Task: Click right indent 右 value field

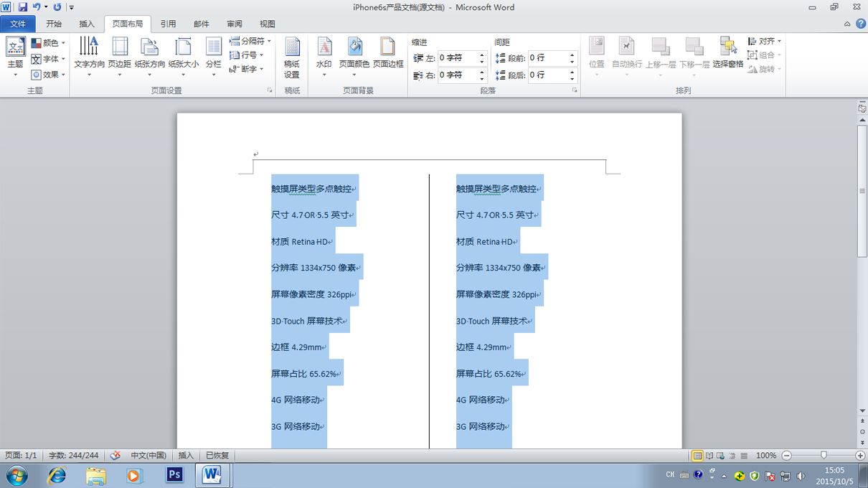Action: pyautogui.click(x=457, y=75)
